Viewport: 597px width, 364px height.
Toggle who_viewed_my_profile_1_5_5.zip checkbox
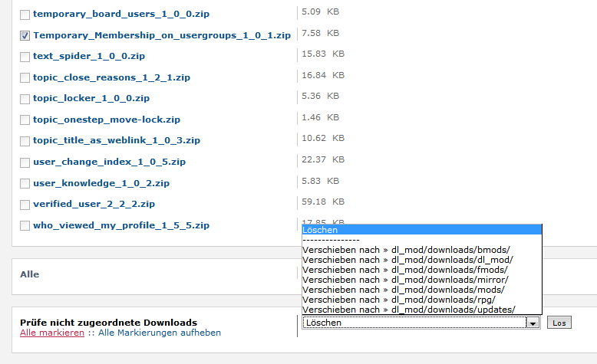click(x=25, y=226)
